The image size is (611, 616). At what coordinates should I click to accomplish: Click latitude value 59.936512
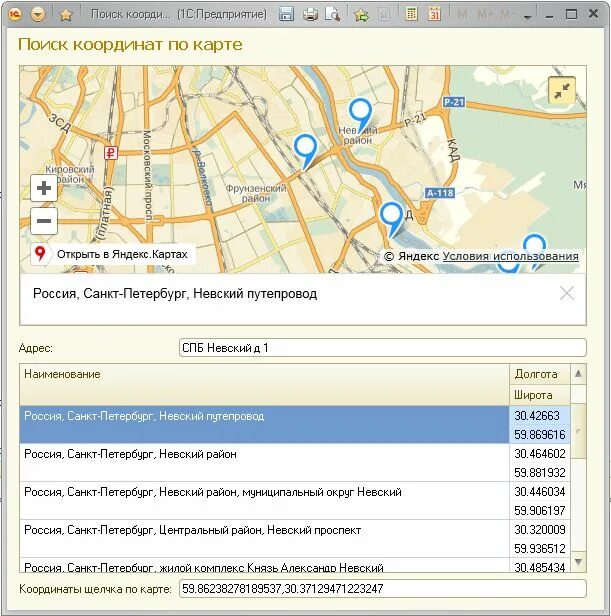(x=539, y=548)
